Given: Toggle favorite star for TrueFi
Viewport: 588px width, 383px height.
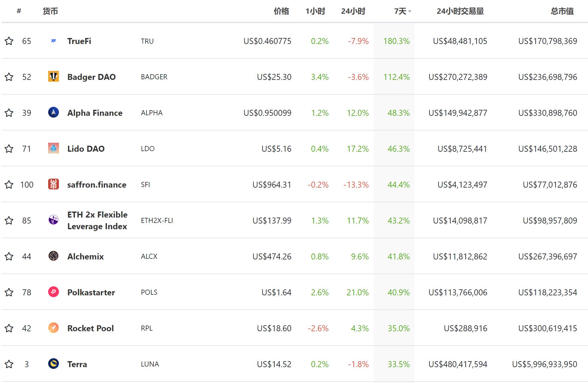Looking at the screenshot, I should [x=9, y=41].
